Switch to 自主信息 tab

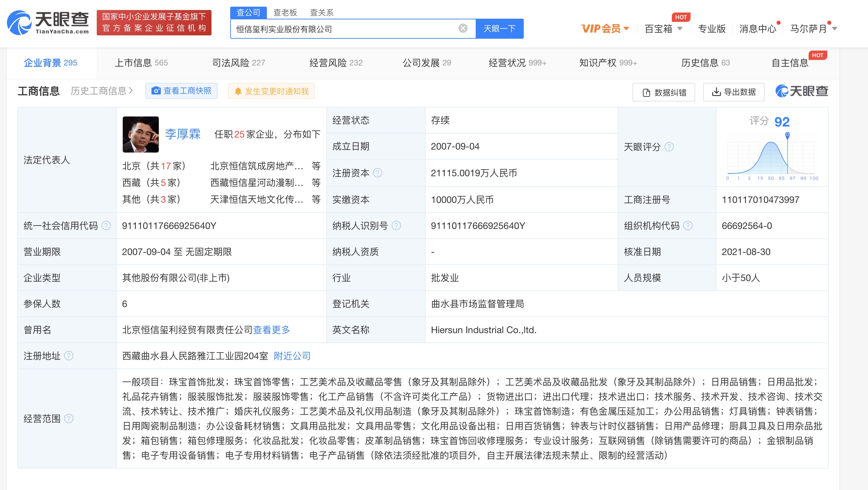tap(790, 63)
